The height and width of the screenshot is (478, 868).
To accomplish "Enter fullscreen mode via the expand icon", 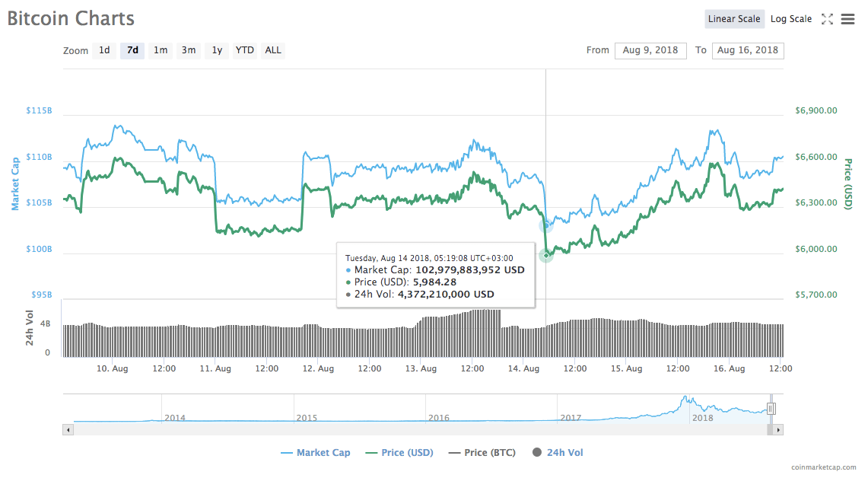I will tap(828, 19).
